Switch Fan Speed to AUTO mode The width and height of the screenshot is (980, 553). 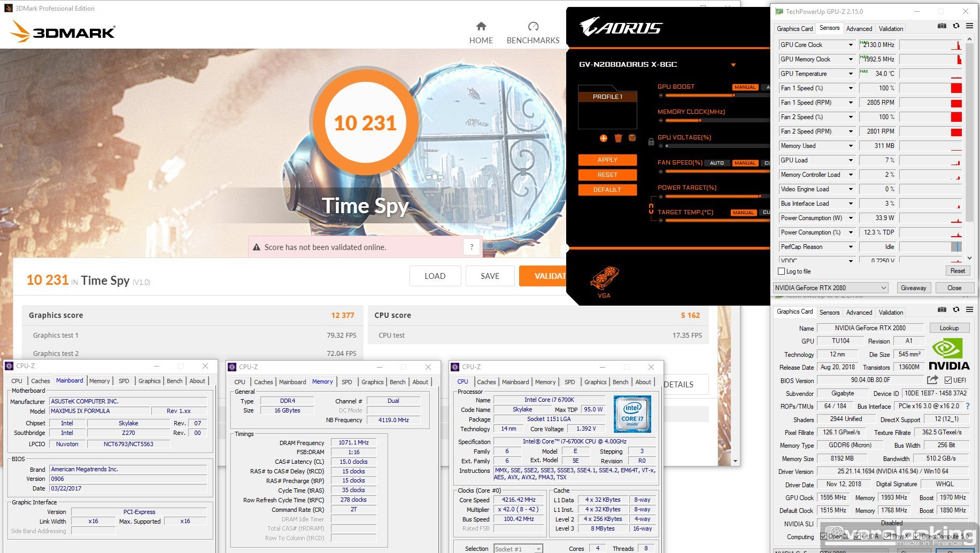click(x=717, y=163)
